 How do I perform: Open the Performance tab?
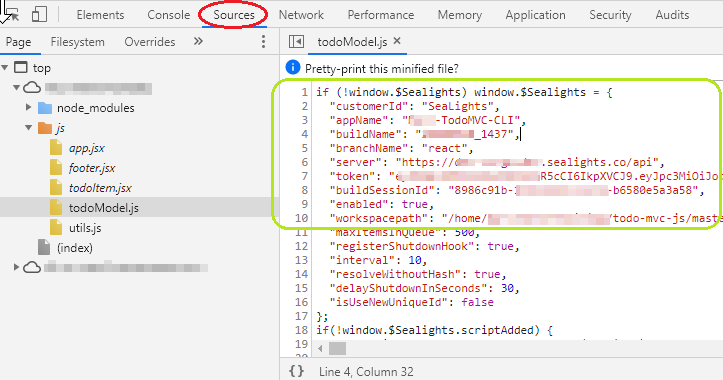tap(380, 15)
